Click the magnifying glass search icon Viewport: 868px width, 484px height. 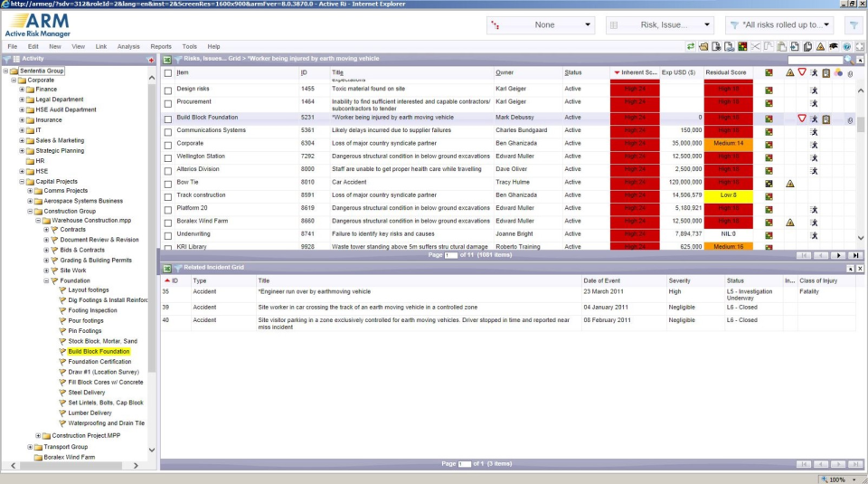pos(849,59)
